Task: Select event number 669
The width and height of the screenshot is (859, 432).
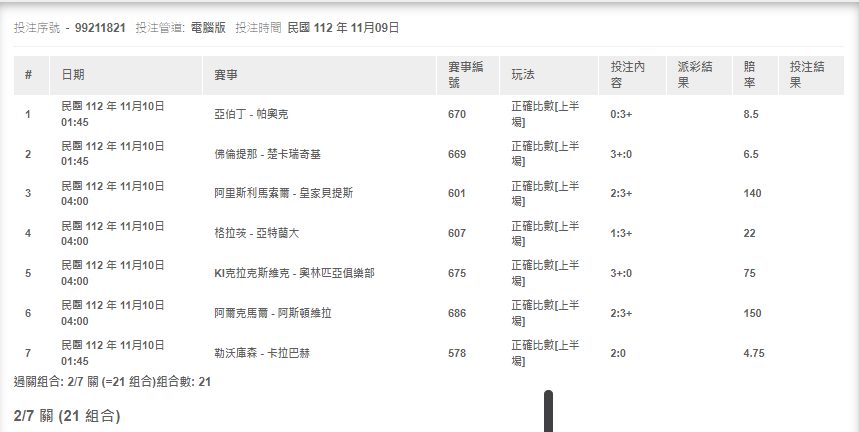Action: pos(457,154)
